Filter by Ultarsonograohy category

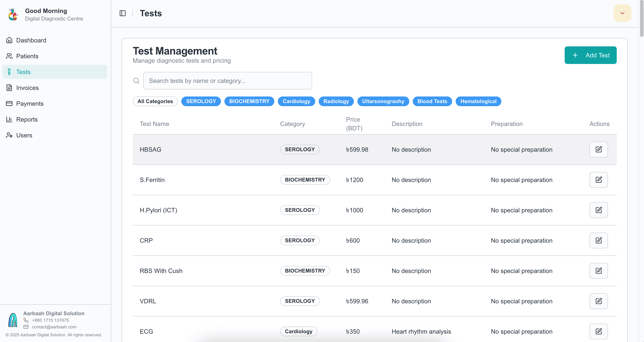click(x=383, y=101)
